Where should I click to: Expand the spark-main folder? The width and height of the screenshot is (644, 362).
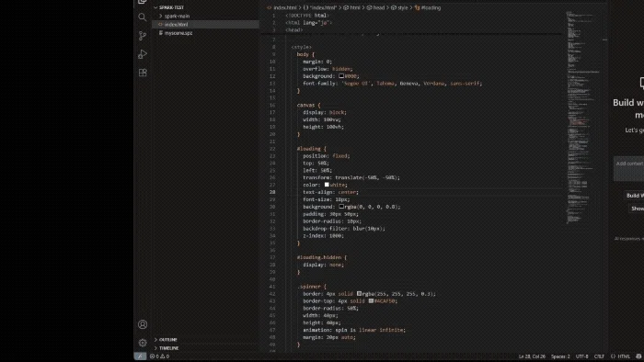coord(177,16)
